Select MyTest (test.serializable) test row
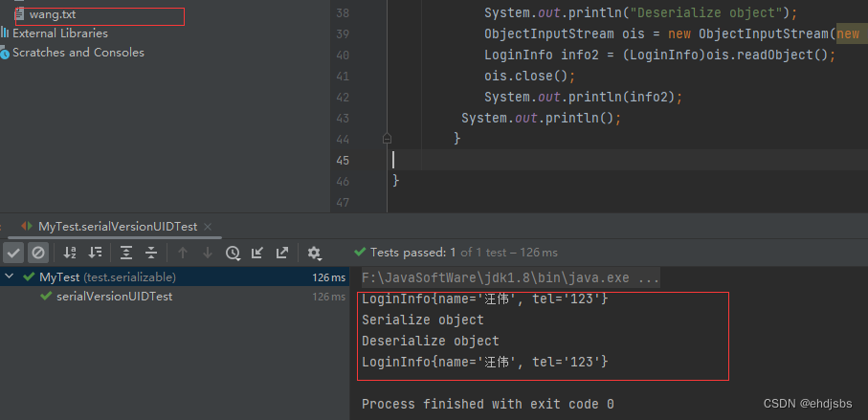This screenshot has height=420, width=868. tap(174, 276)
